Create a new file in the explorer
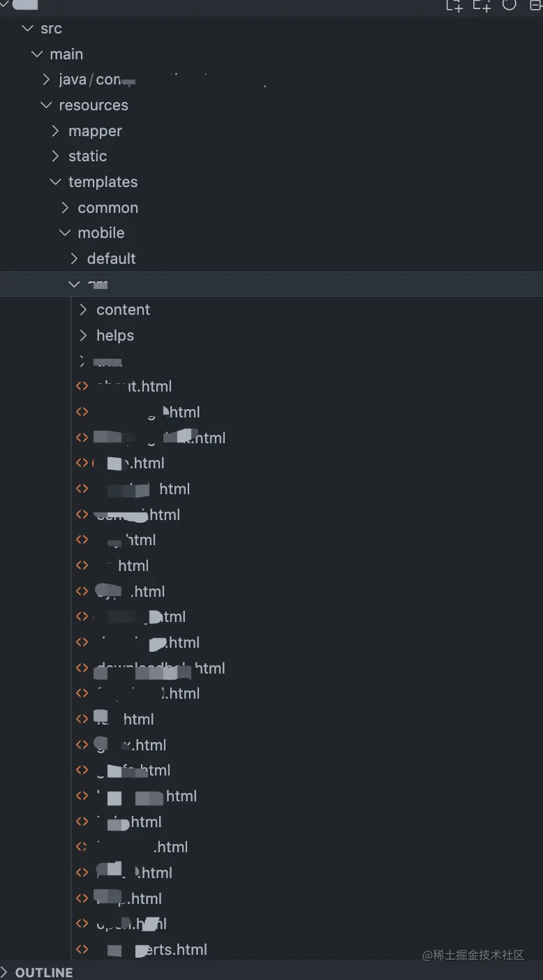The image size is (543, 980). point(454,6)
